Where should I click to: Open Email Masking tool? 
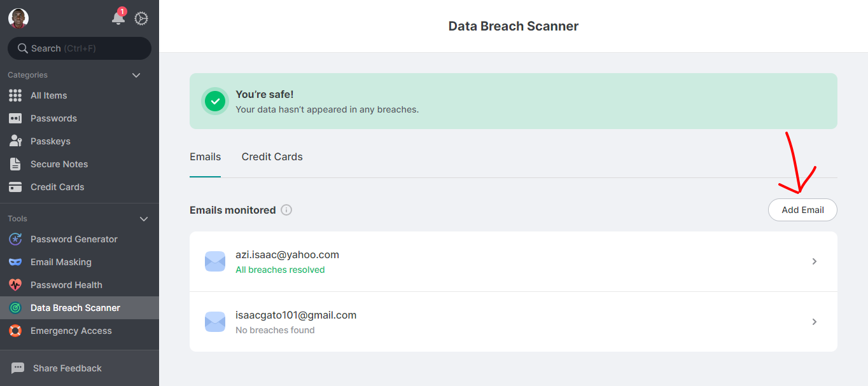[60, 262]
